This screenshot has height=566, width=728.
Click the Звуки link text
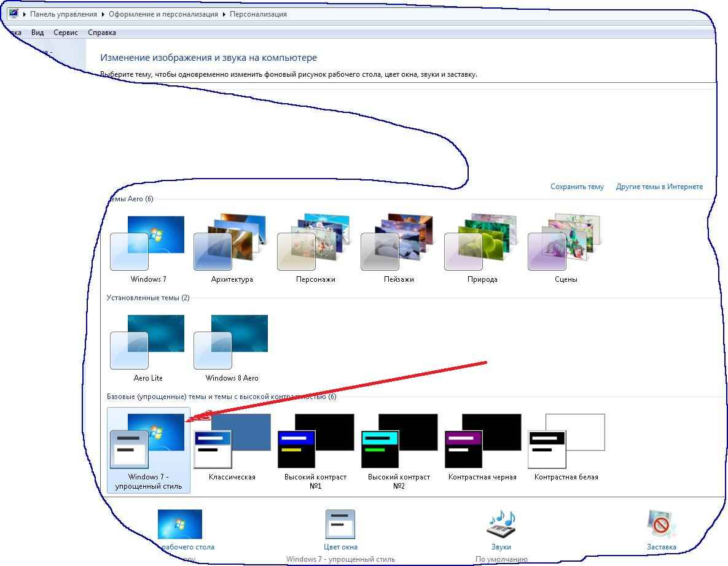click(501, 547)
